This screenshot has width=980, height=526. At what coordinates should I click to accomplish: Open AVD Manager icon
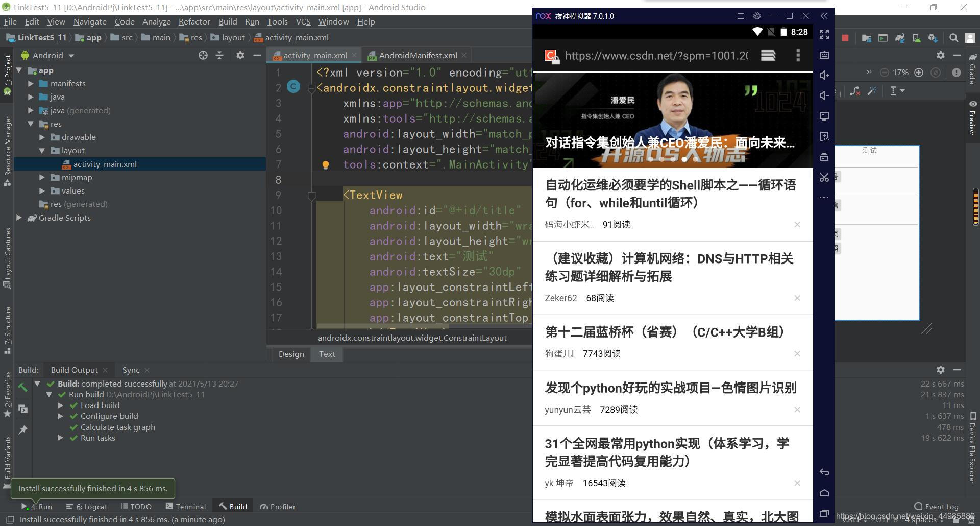click(916, 38)
